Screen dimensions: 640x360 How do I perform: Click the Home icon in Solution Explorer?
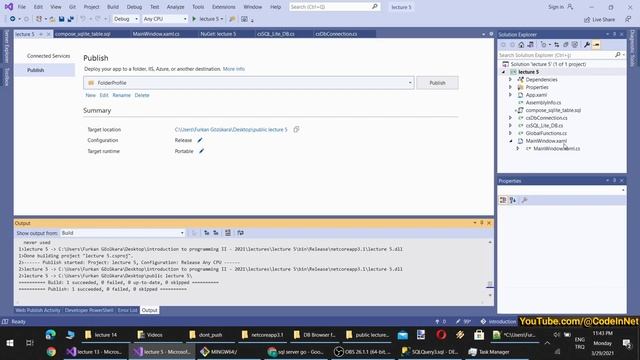click(521, 45)
